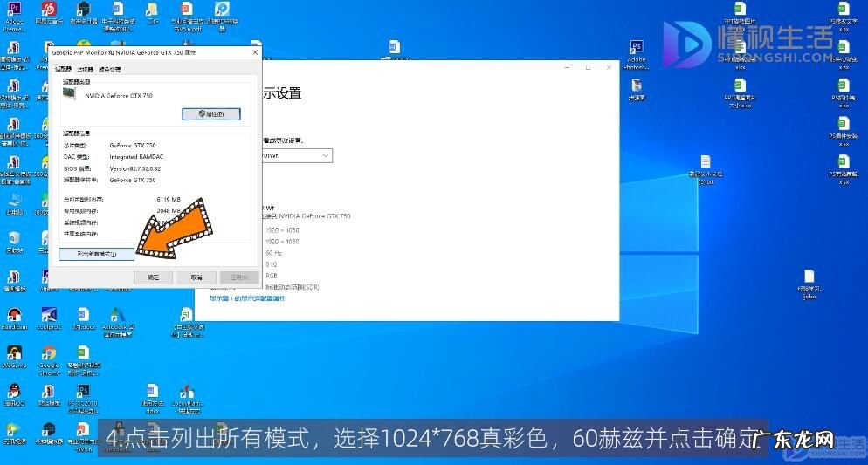Screen dimensions: 868x465
Task: Open the yellow folder icon in top row
Action: pyautogui.click(x=152, y=14)
